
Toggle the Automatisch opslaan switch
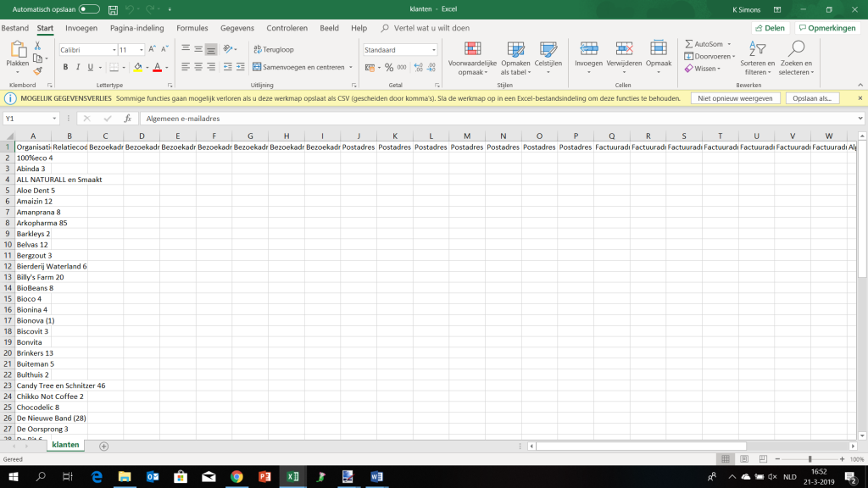pos(89,9)
